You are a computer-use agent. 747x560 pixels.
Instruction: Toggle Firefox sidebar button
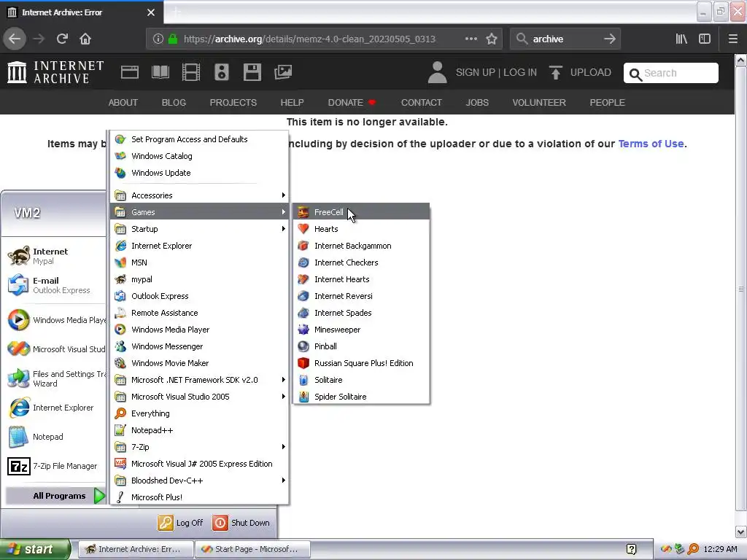705,39
